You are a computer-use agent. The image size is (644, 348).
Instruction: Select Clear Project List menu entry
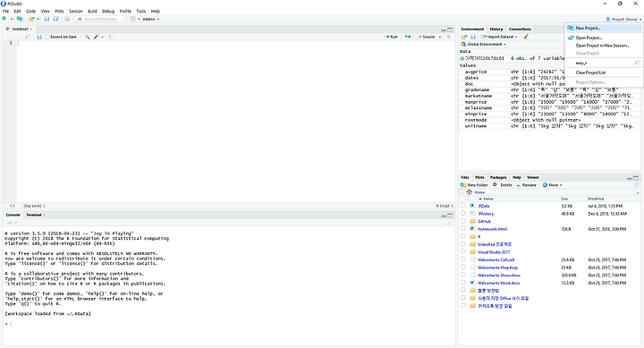[590, 72]
